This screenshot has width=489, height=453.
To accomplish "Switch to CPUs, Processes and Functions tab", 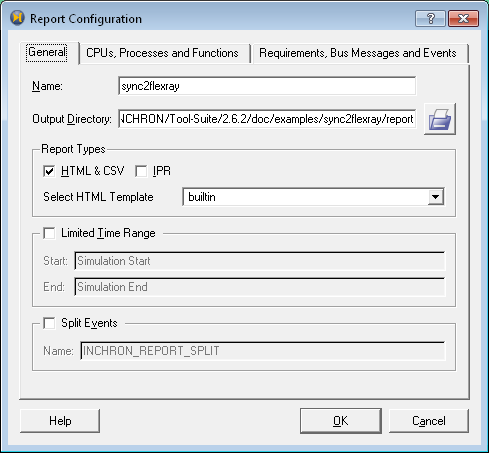I will point(162,53).
